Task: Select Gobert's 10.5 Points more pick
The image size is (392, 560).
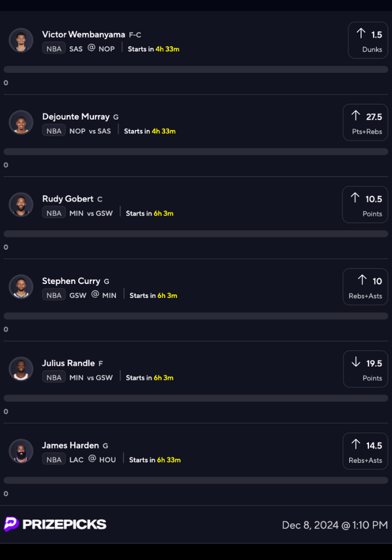Action: coord(365,204)
